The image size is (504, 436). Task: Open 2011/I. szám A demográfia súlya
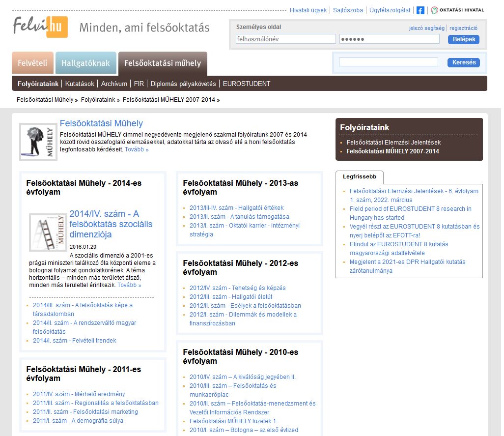(78, 421)
